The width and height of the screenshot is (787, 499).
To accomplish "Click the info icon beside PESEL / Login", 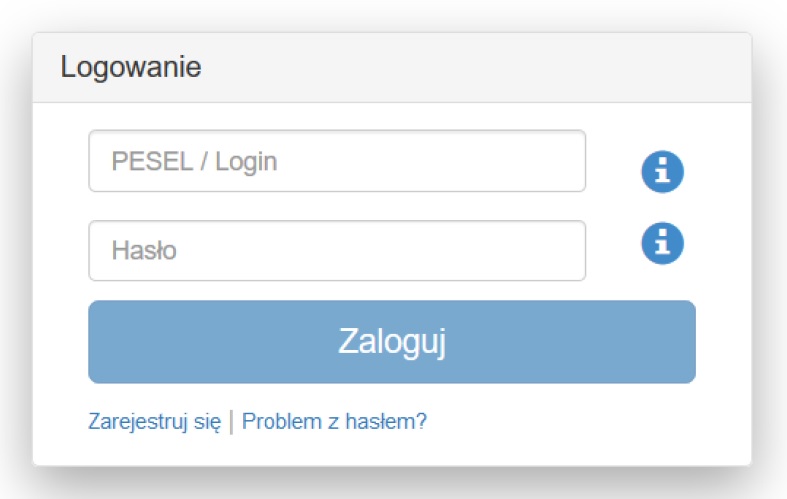I will tap(663, 172).
